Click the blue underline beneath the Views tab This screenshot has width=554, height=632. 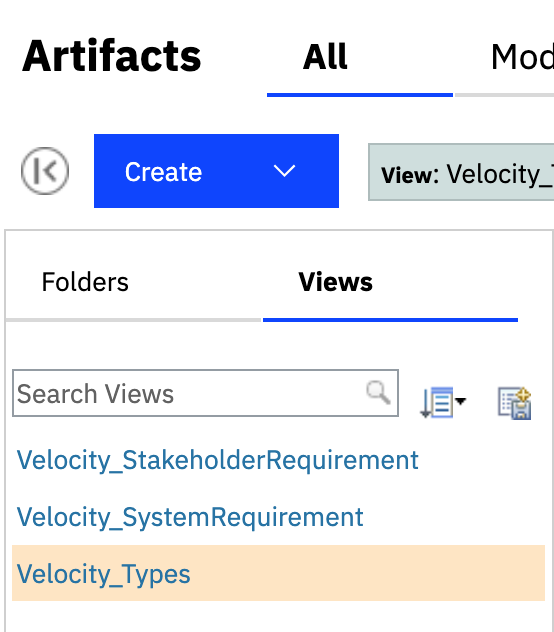pos(390,320)
